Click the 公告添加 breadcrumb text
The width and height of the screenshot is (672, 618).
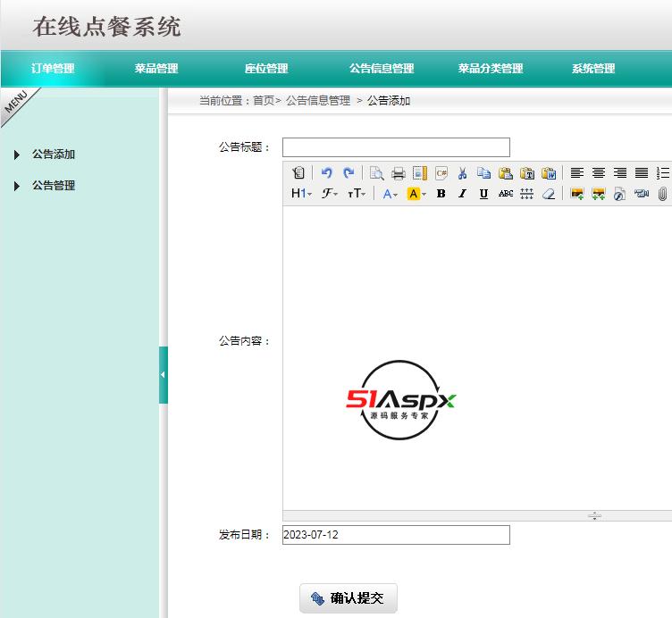[x=389, y=101]
